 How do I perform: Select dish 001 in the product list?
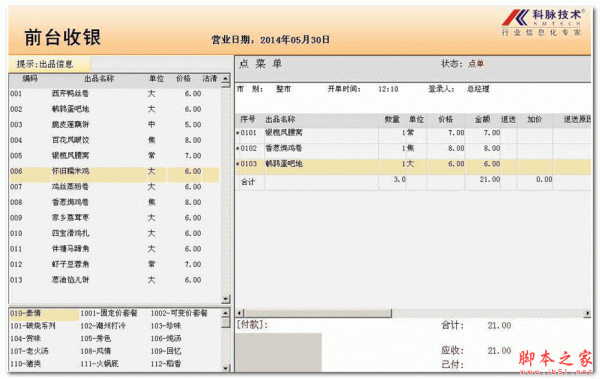115,94
